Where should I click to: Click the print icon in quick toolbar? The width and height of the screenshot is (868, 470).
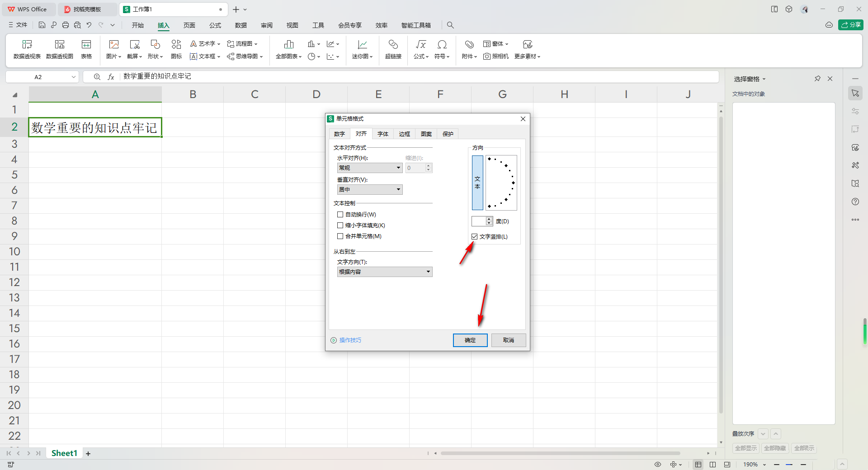pos(66,25)
